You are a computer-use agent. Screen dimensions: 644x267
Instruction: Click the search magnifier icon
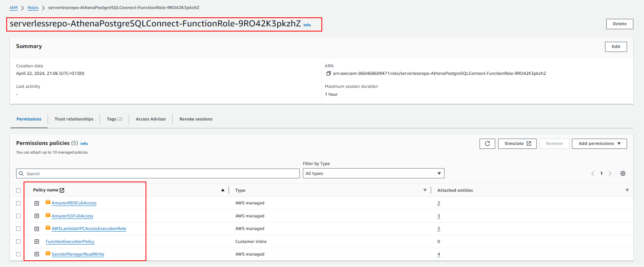click(x=21, y=174)
